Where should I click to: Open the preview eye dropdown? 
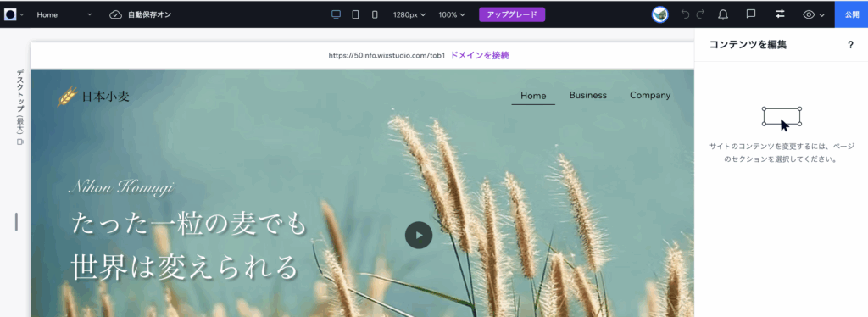814,15
